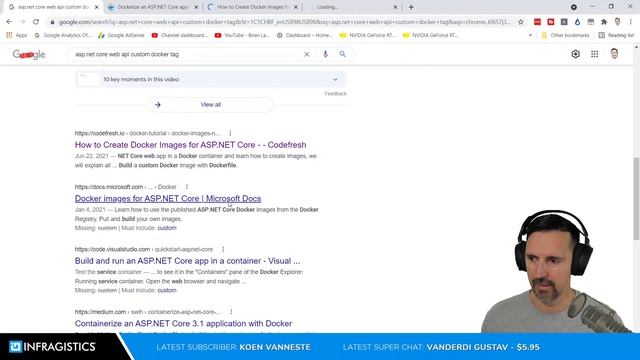Image resolution: width=640 pixels, height=360 pixels.
Task: Click Feedback link under videos
Action: (336, 93)
